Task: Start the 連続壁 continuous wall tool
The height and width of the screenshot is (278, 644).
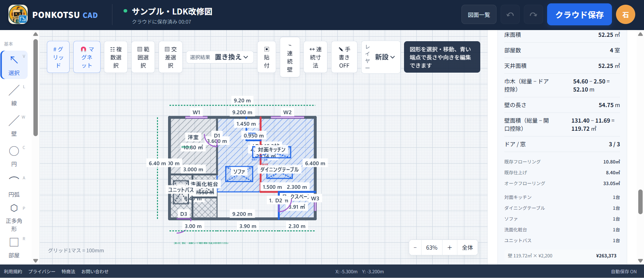Action: pos(290,57)
